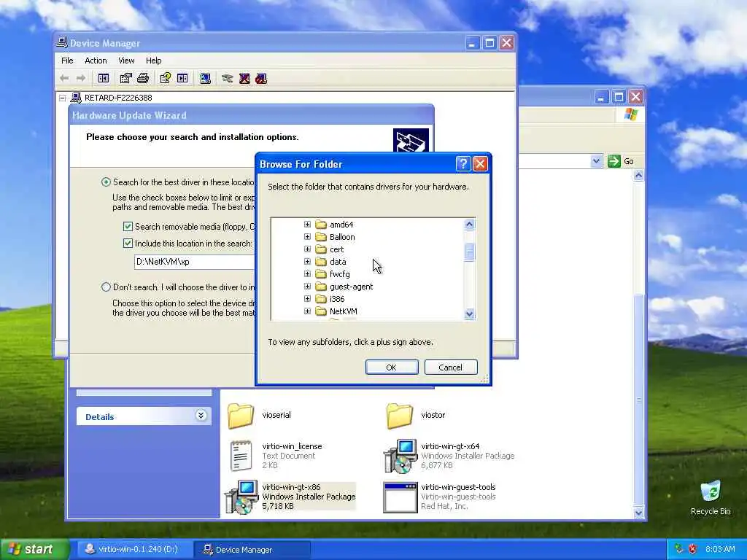Click the Print icon in Device Manager toolbar
Viewport: 747px width, 560px height.
click(x=143, y=78)
